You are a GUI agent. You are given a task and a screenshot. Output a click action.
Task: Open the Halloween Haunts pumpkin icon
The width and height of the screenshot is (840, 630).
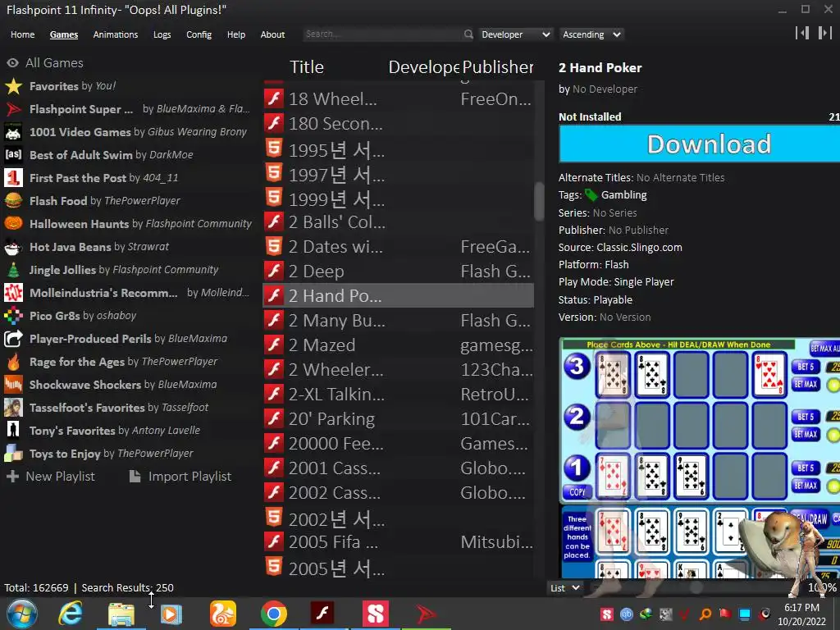pyautogui.click(x=13, y=224)
